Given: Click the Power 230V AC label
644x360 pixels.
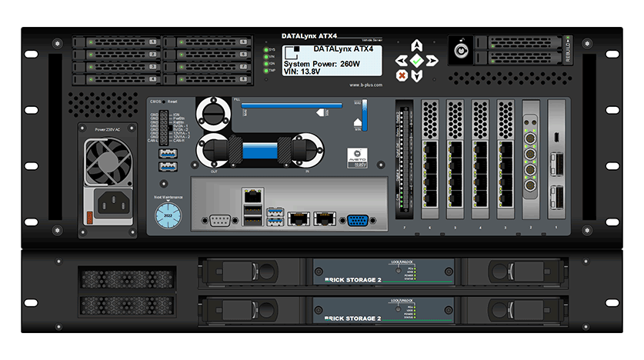Looking at the screenshot, I should tap(108, 130).
